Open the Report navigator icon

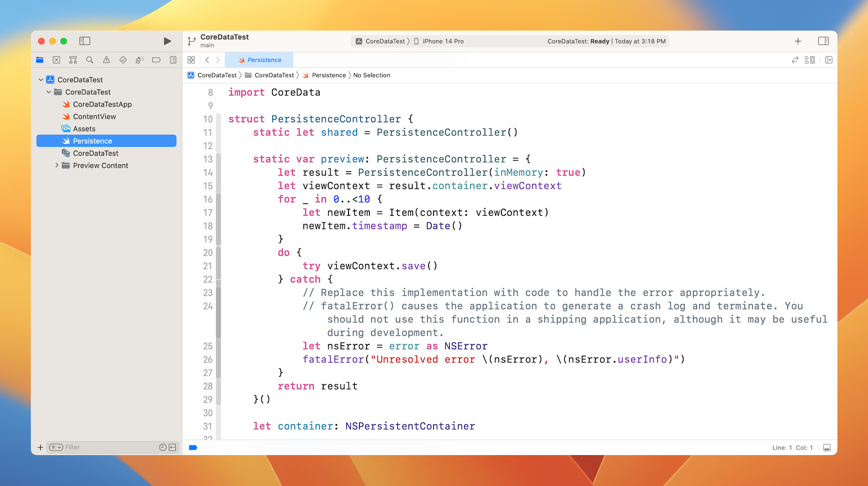coord(173,60)
